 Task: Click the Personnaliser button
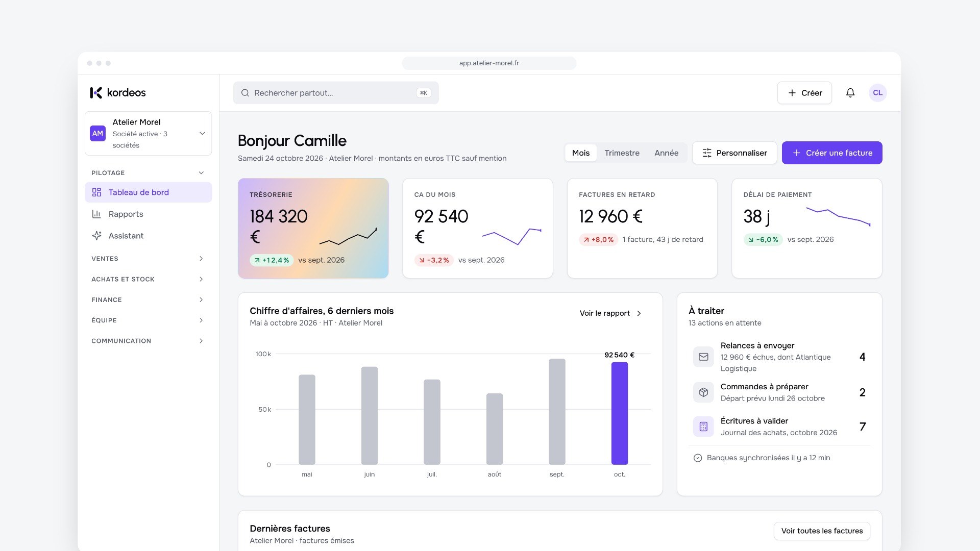tap(734, 153)
